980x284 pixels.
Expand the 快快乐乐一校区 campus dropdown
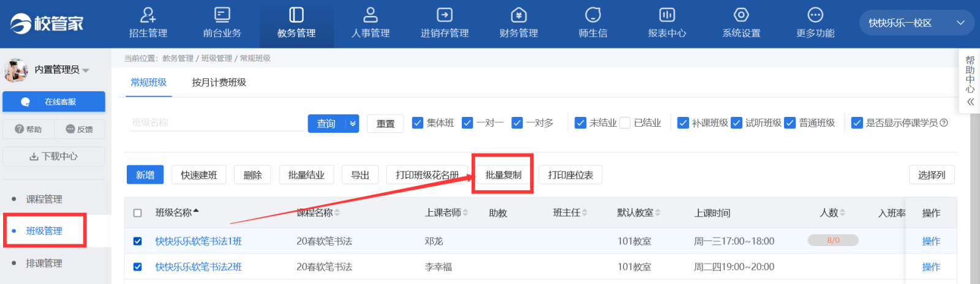(960, 23)
